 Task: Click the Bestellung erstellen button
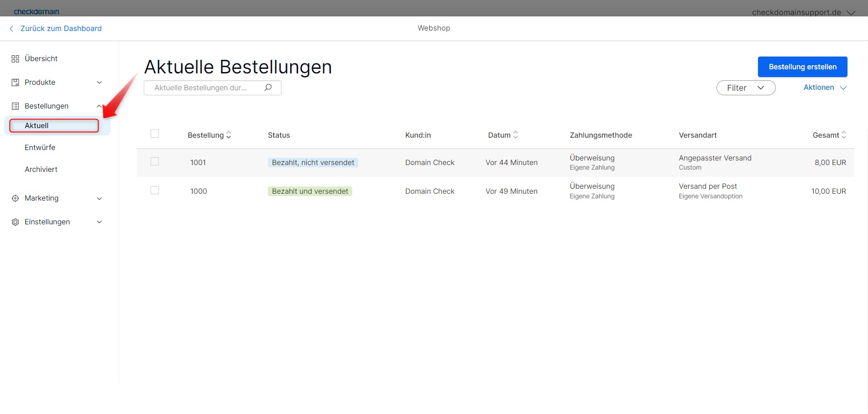pyautogui.click(x=802, y=67)
